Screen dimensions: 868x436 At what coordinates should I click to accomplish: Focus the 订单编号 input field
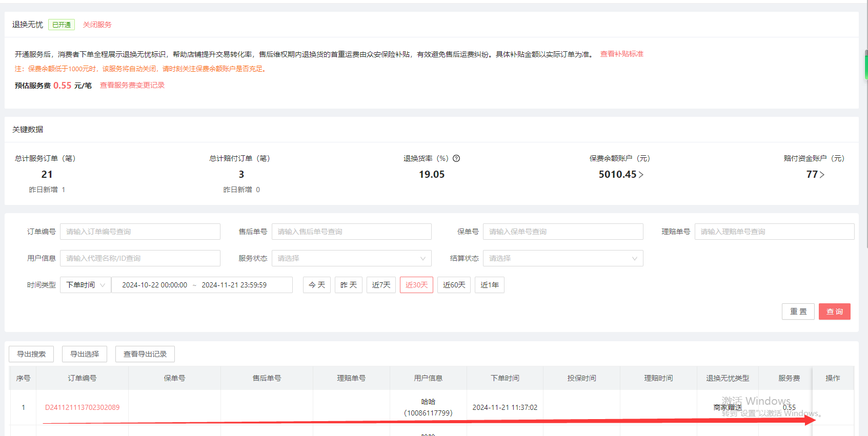pyautogui.click(x=140, y=232)
